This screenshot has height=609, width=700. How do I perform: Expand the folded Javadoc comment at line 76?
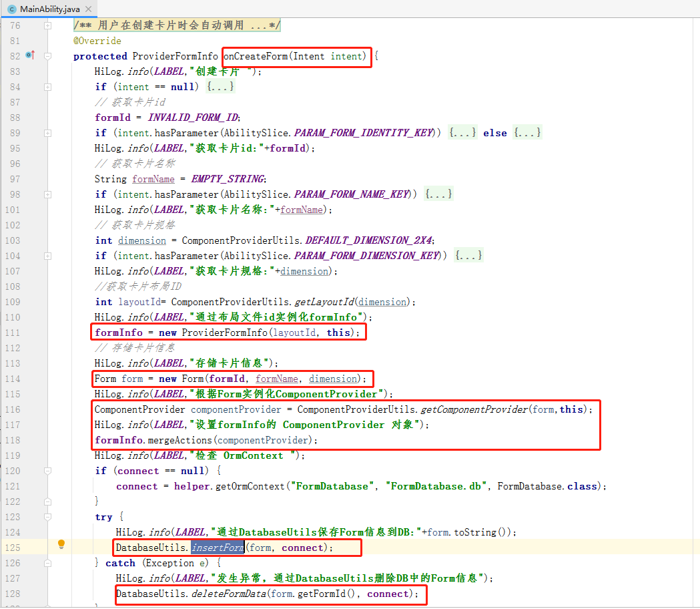pos(47,25)
